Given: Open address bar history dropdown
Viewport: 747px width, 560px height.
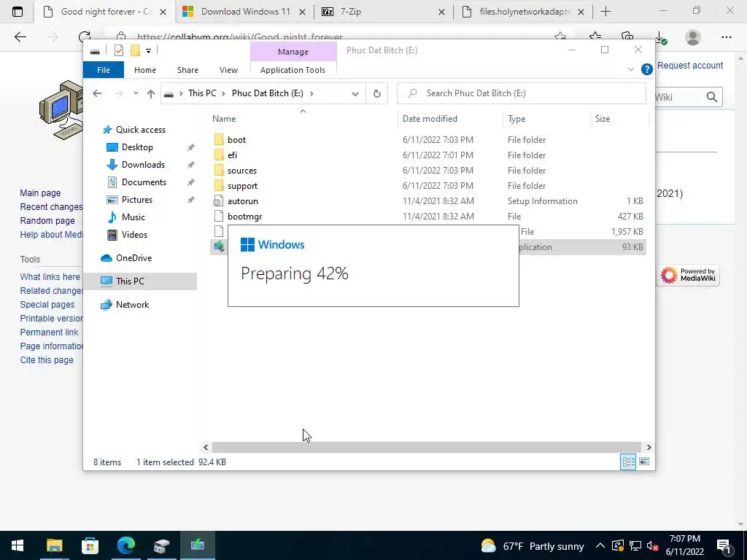Looking at the screenshot, I should coord(355,94).
